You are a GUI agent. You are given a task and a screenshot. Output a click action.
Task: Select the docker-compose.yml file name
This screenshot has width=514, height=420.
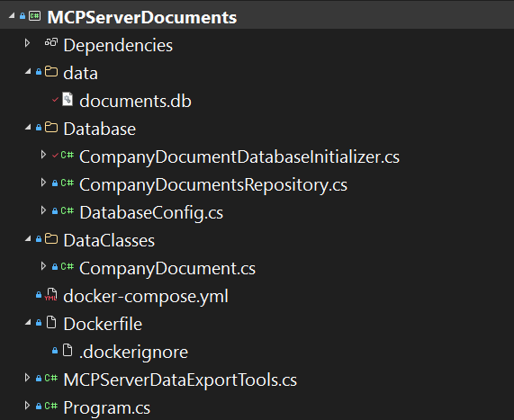[x=146, y=297]
